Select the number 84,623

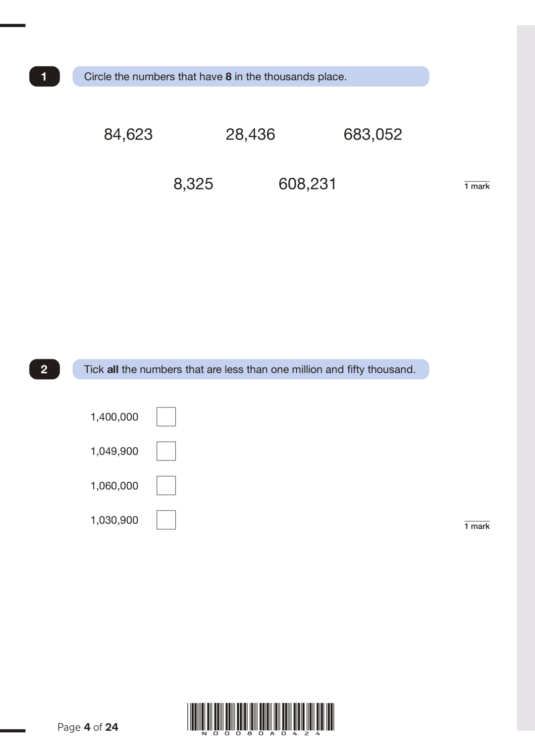click(128, 135)
